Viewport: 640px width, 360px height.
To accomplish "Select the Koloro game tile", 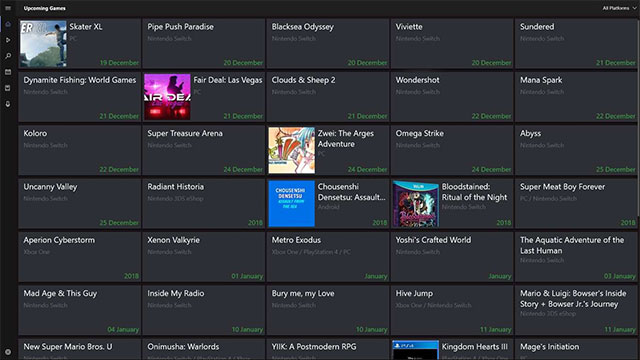I will [x=80, y=150].
